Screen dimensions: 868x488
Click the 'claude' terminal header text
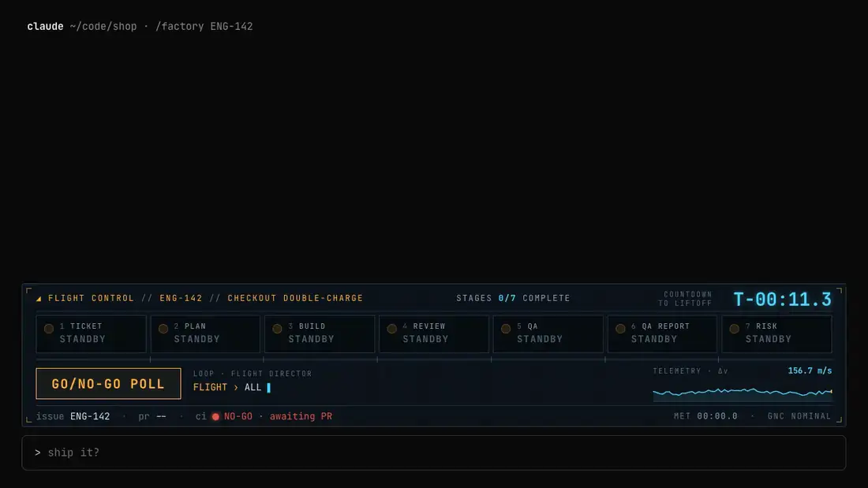(46, 27)
